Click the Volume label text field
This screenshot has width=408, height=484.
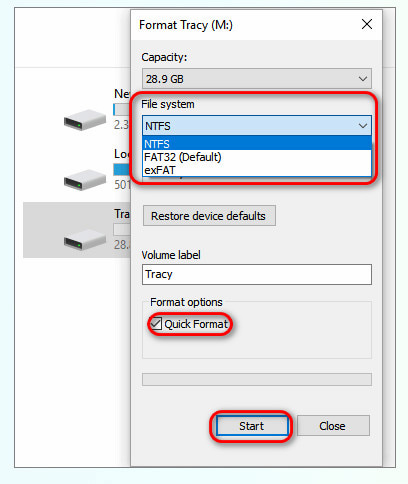coord(257,274)
